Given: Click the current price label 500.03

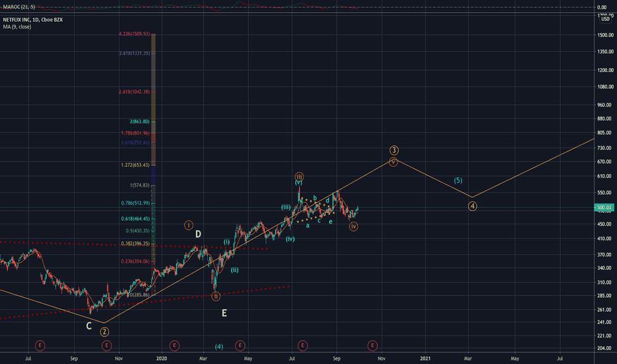Looking at the screenshot, I should coord(604,207).
